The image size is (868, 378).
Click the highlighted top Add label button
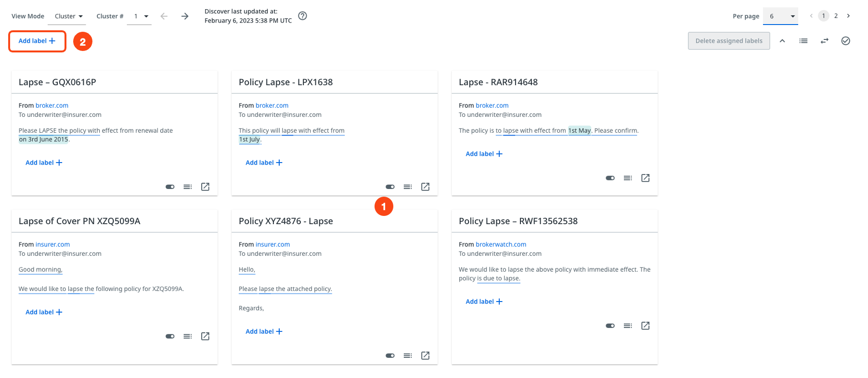pyautogui.click(x=37, y=41)
